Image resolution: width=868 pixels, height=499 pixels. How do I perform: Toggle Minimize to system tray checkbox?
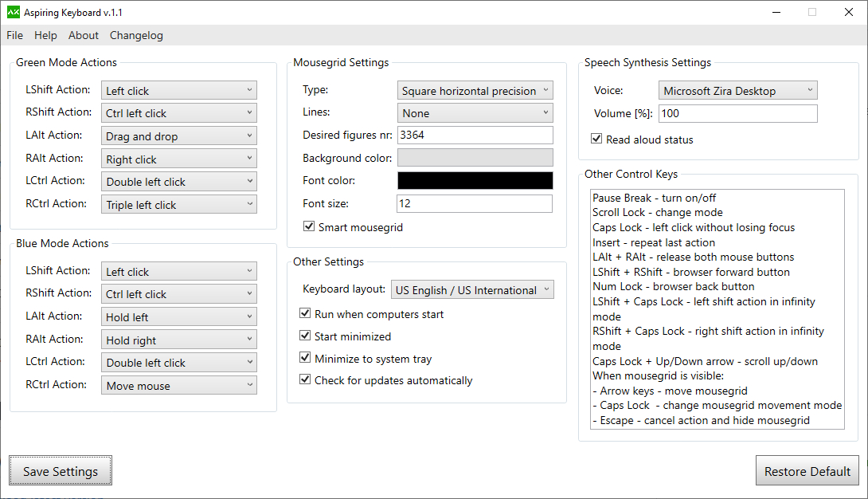tap(304, 358)
